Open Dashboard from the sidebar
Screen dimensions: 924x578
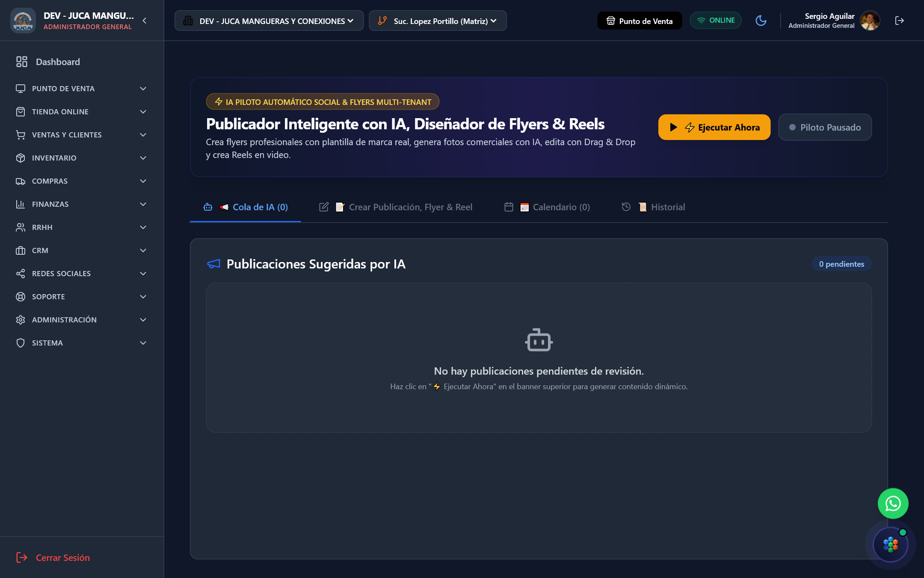click(82, 62)
